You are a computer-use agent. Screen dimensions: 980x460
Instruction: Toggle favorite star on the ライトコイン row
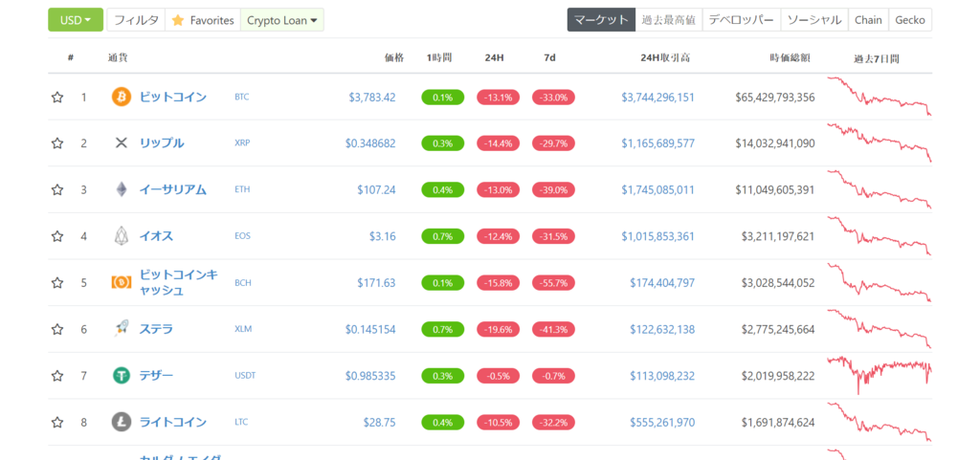coord(56,423)
